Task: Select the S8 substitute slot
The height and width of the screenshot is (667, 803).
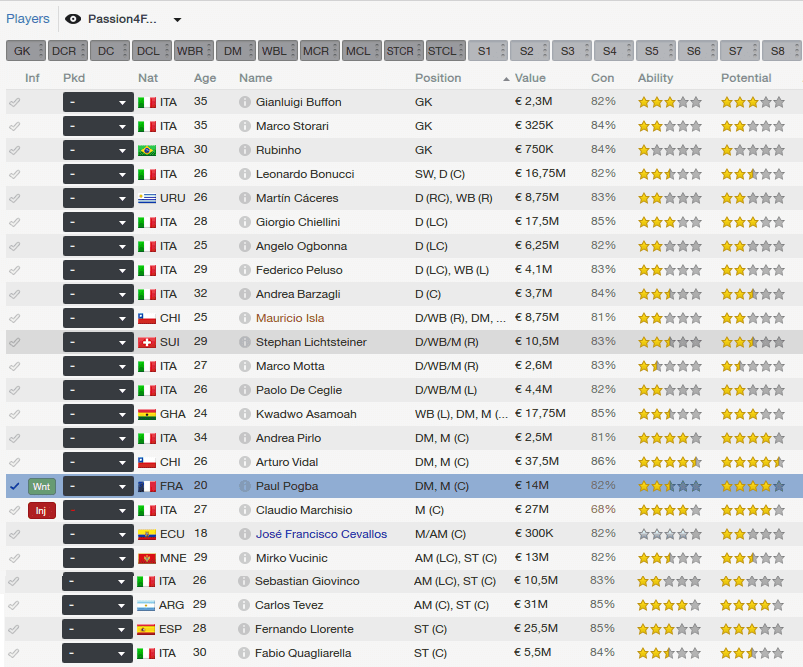Action: click(781, 51)
